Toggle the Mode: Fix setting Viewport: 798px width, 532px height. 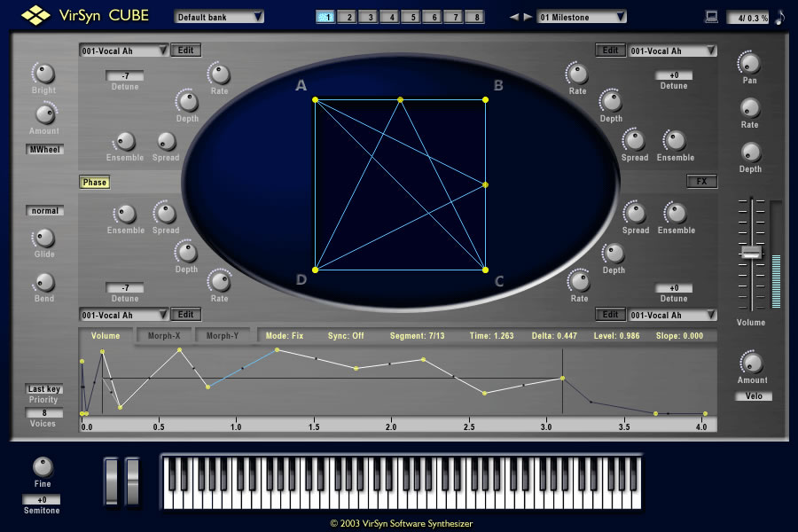click(285, 336)
